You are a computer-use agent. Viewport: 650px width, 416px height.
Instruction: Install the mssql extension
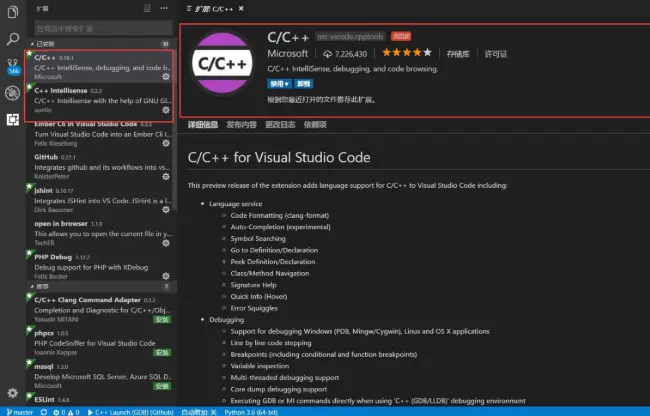[162, 386]
